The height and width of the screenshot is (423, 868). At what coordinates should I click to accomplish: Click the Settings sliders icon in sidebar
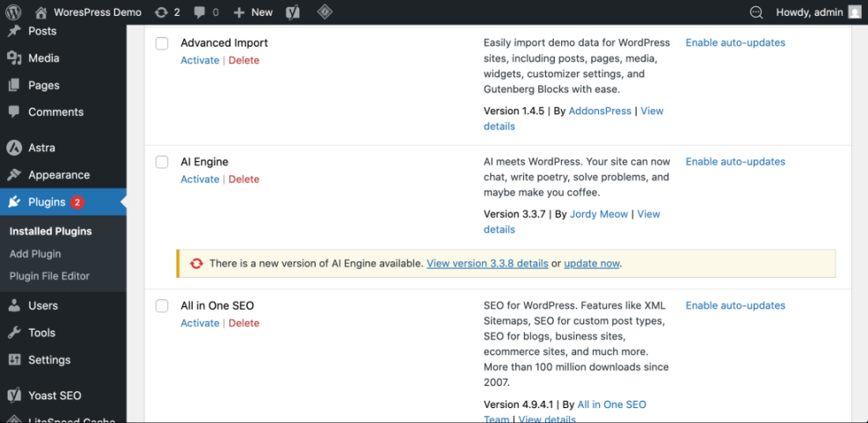[14, 360]
